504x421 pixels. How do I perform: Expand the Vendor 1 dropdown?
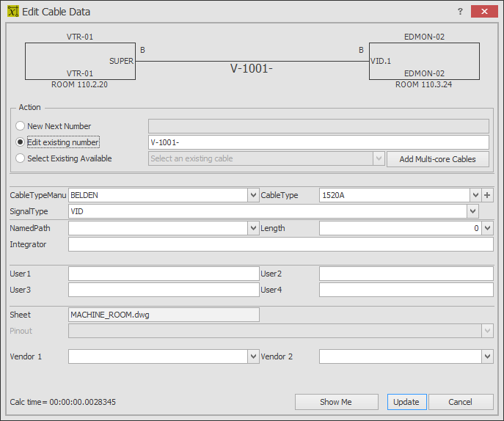253,356
